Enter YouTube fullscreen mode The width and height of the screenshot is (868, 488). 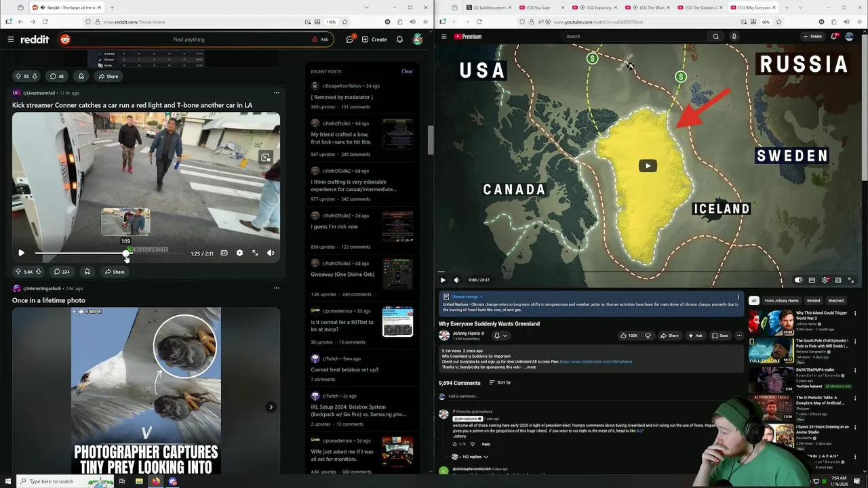(851, 280)
